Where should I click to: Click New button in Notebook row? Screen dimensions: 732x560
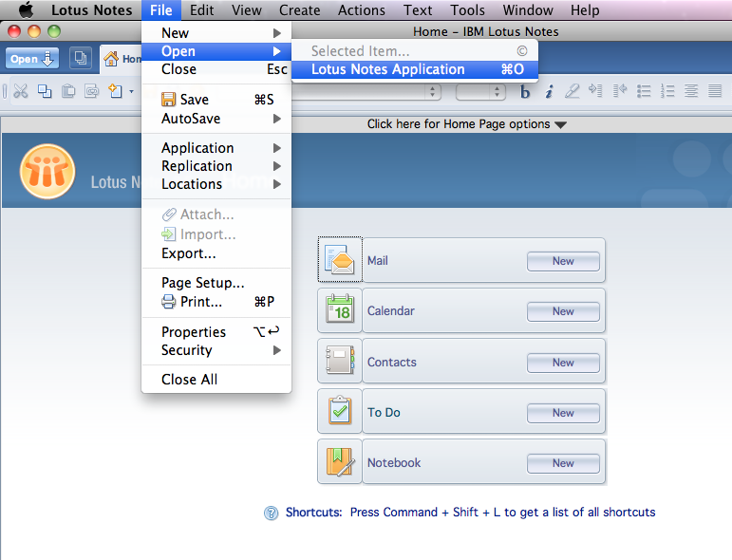point(563,463)
